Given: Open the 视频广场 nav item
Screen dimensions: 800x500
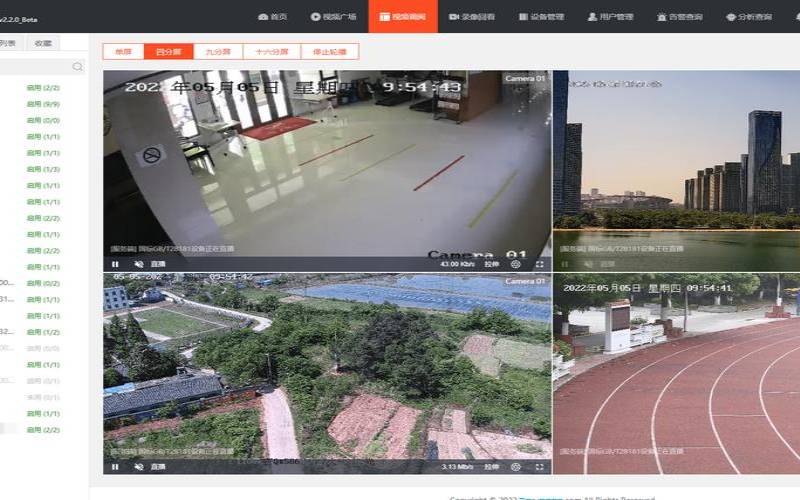Looking at the screenshot, I should (x=333, y=17).
